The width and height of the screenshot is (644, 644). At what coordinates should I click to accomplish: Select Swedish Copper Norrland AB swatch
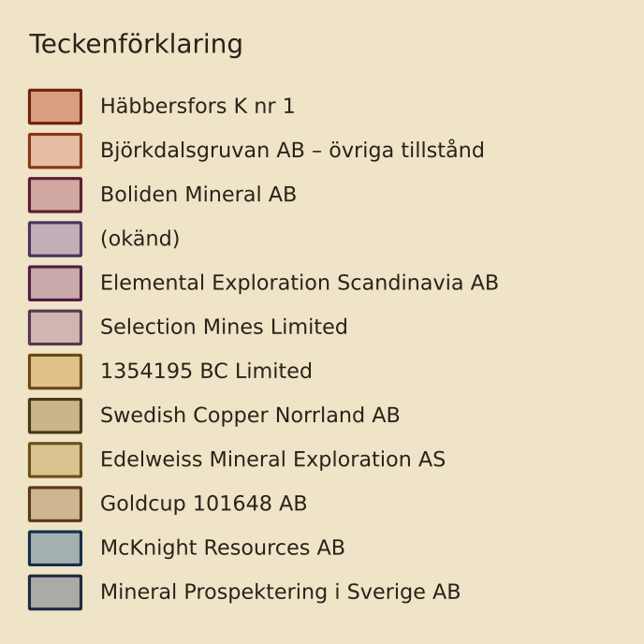pyautogui.click(x=55, y=416)
